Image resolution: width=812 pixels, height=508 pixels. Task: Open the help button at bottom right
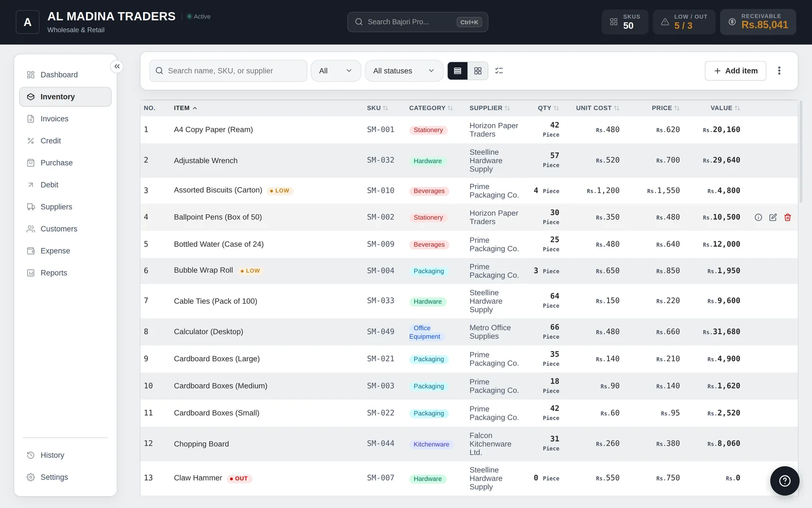pos(785,481)
